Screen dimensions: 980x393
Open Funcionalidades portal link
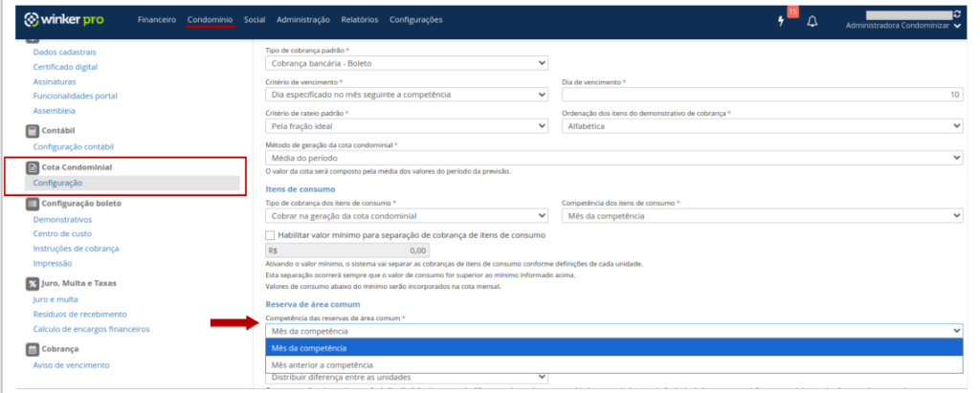point(75,97)
